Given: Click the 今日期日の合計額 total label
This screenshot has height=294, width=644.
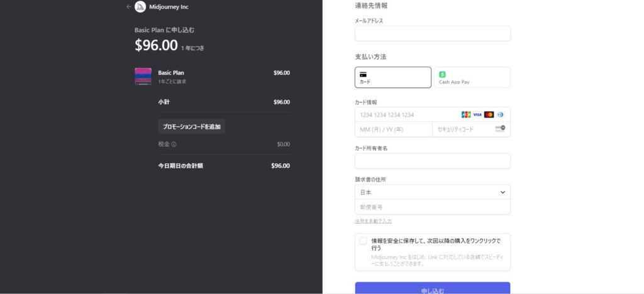Looking at the screenshot, I should [x=180, y=166].
